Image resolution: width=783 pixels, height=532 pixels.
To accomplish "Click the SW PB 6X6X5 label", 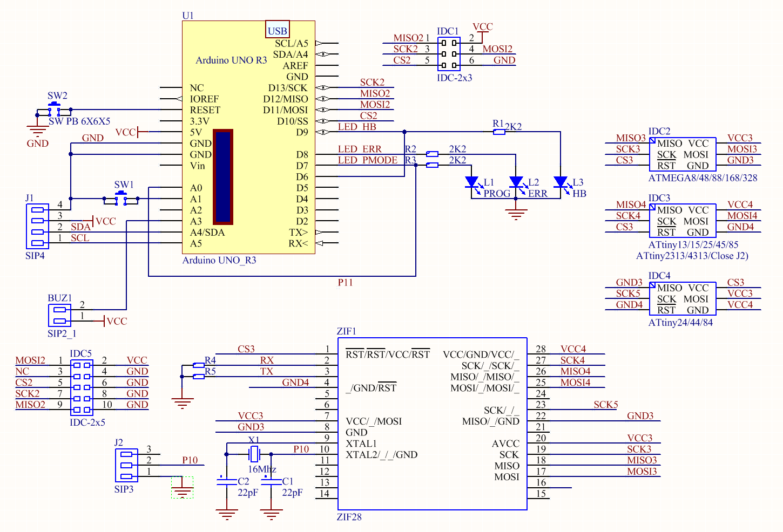I will click(x=79, y=121).
